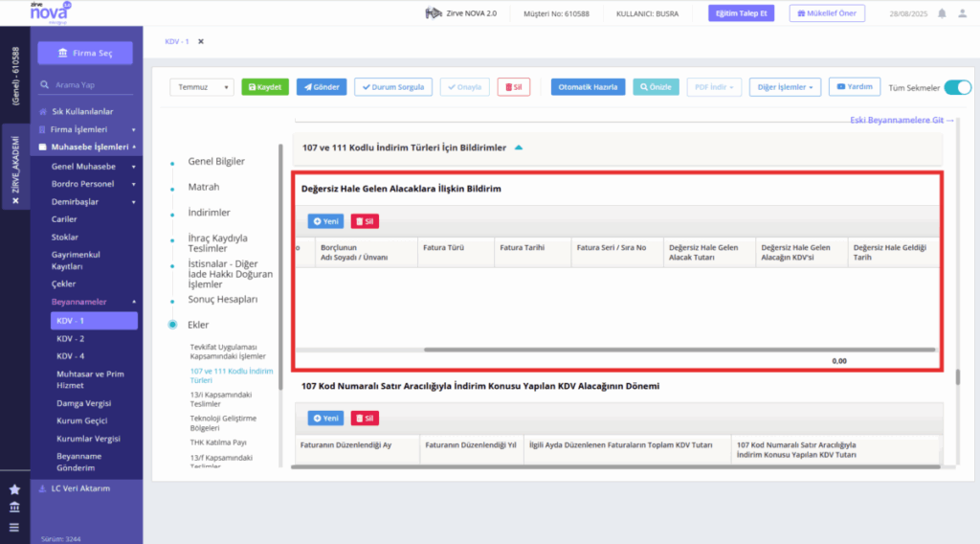Close the KDV - 1 tab
Viewport: 980px width, 544px height.
point(201,41)
